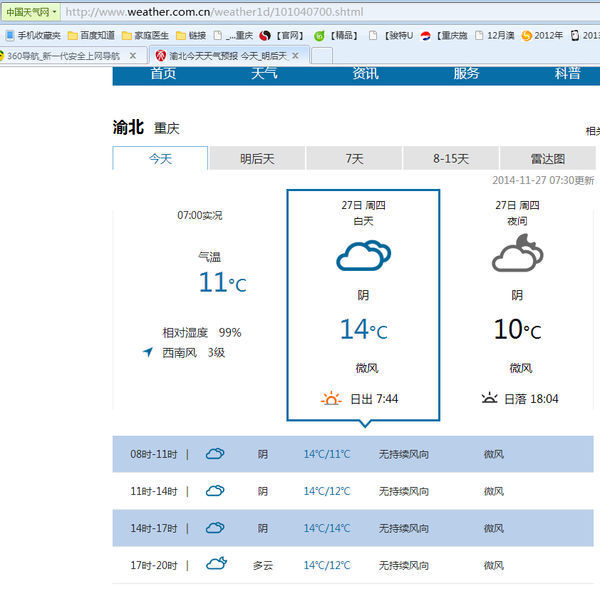This screenshot has height=589, width=600.
Task: Open the 百度知道 bookmark folder
Action: point(91,36)
